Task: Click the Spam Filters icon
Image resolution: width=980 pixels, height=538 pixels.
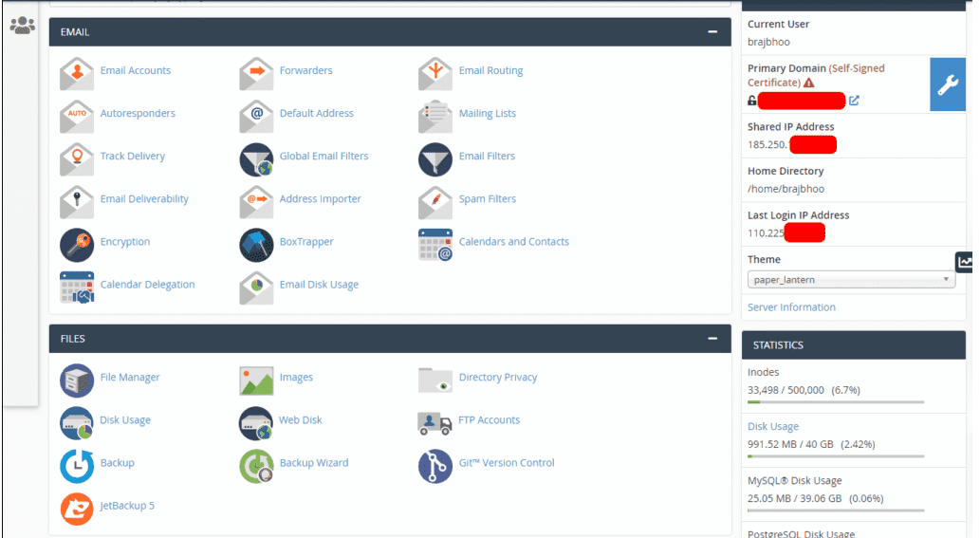Action: click(435, 201)
